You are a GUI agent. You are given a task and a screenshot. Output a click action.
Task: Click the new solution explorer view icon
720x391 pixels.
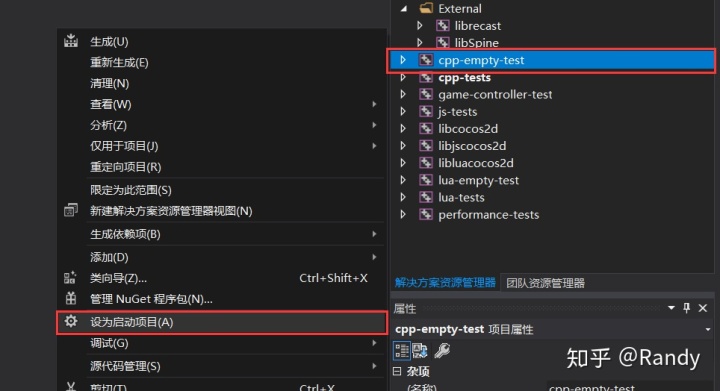pyautogui.click(x=71, y=210)
